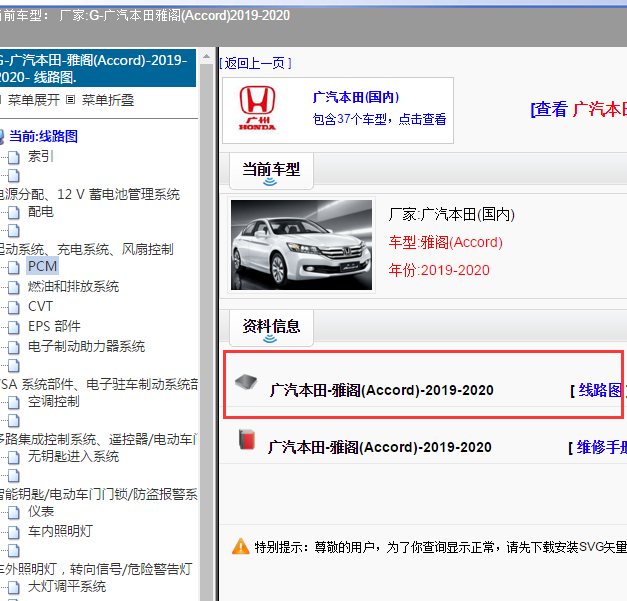Screen dimensions: 627x601
Task: Click page icon beside CVT
Action: pos(14,307)
